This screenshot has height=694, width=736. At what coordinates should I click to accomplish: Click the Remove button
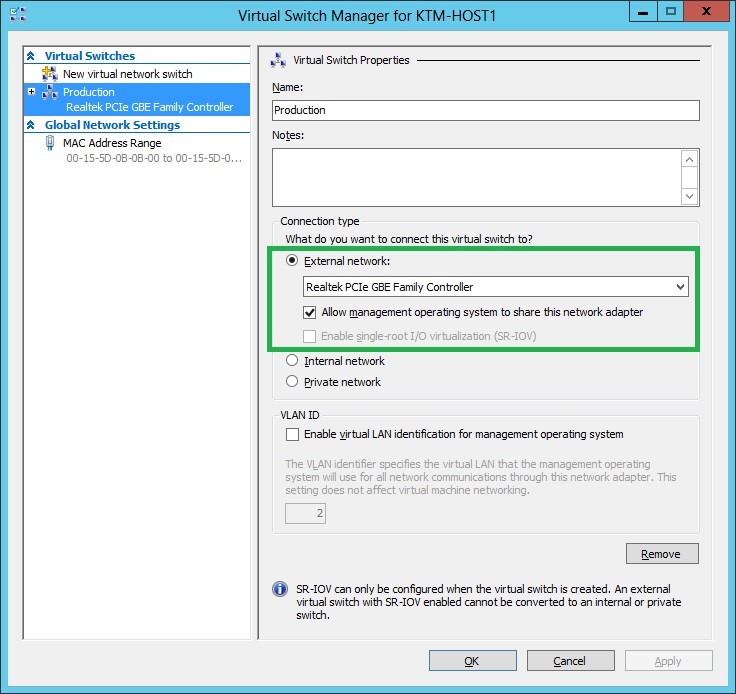pos(662,554)
